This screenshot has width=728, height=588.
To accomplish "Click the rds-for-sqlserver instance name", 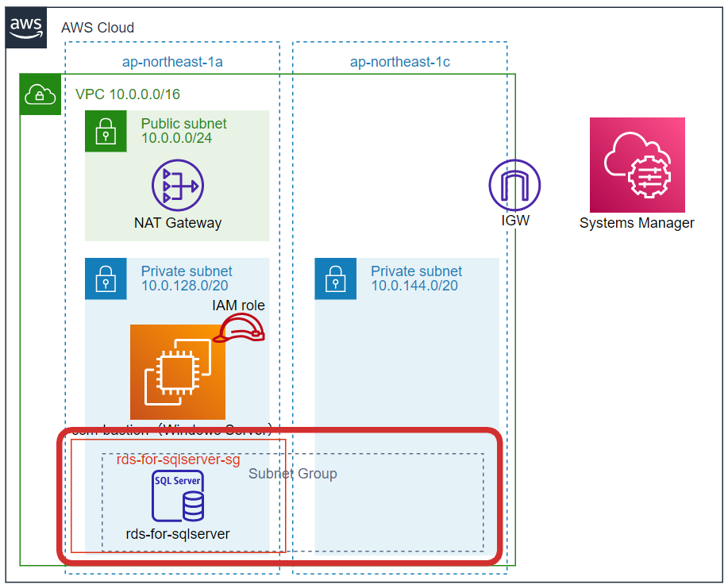I will (176, 534).
